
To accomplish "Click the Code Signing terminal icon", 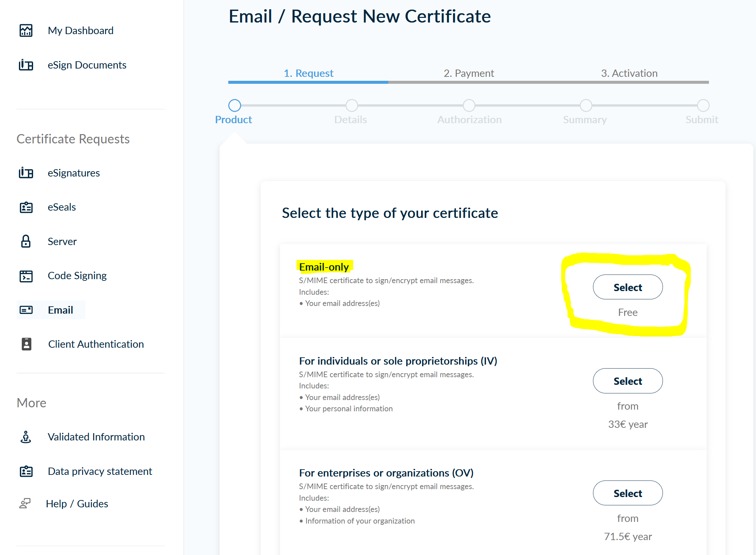I will point(26,276).
